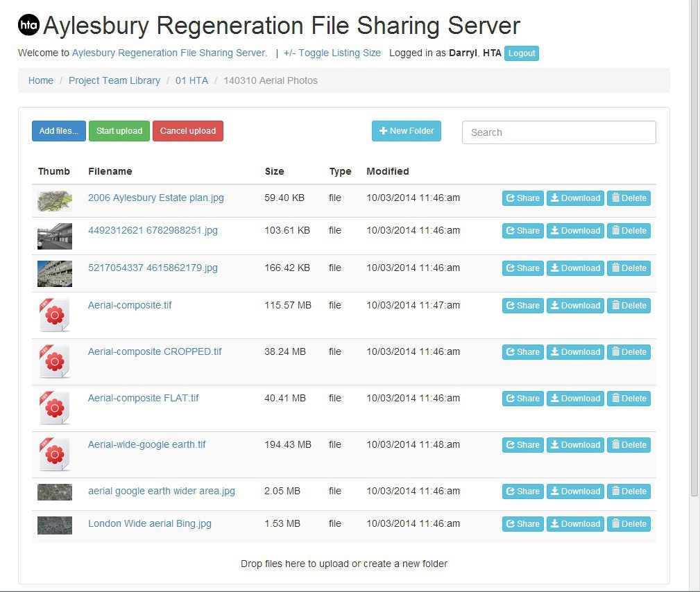Open the 2006 Aylesbury Estate plan.jpg file link
The width and height of the screenshot is (700, 592).
pos(155,198)
